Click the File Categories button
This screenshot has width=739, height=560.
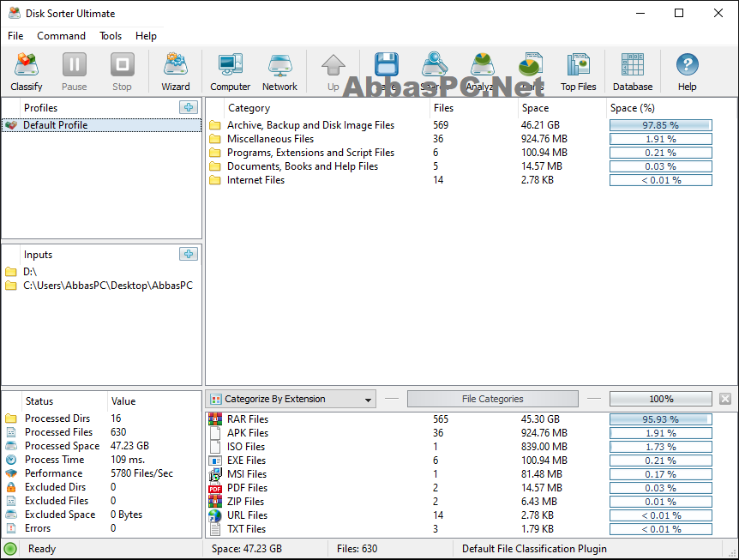pyautogui.click(x=492, y=399)
